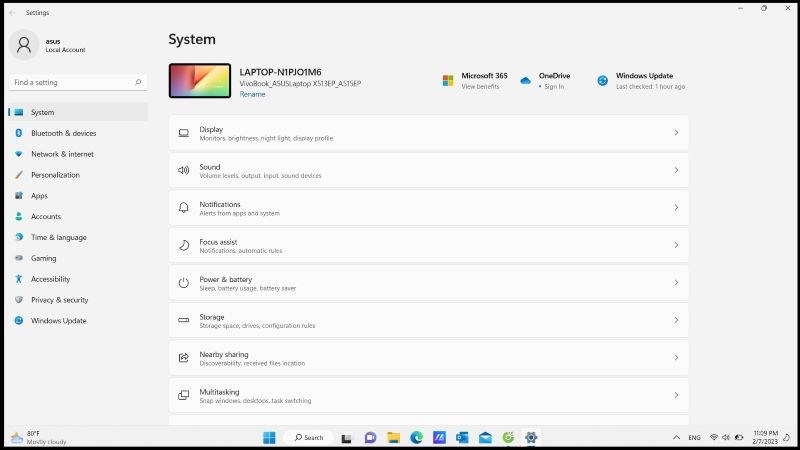Show hidden tray icons arrow
The image size is (800, 450).
pos(677,438)
